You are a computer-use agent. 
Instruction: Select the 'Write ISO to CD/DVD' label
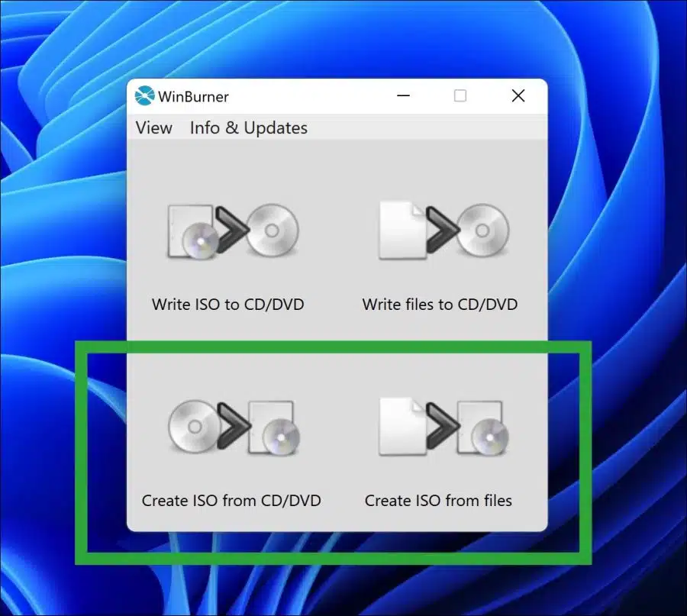tap(227, 304)
